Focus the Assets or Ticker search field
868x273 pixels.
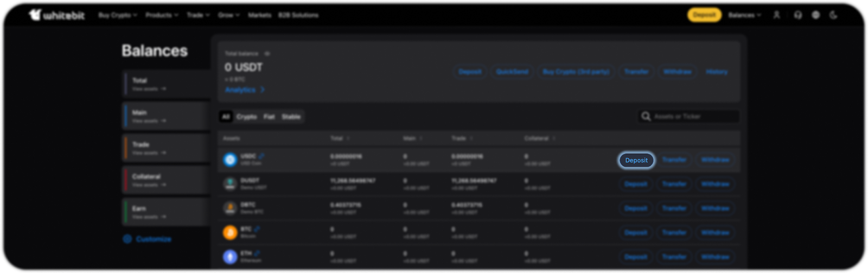(693, 116)
